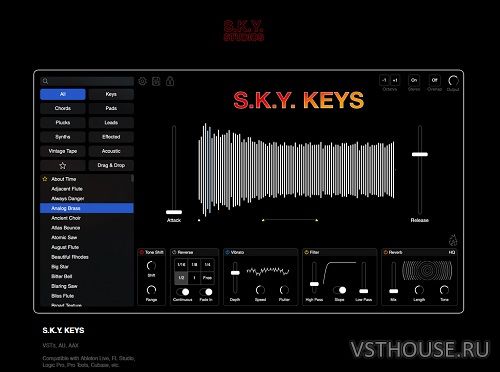Click the High Pass slider handle

tap(314, 284)
